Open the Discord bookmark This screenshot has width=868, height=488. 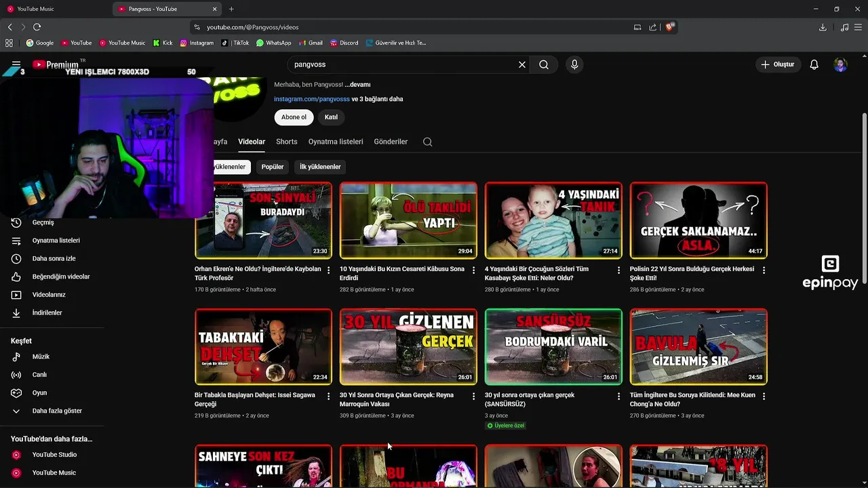(344, 43)
